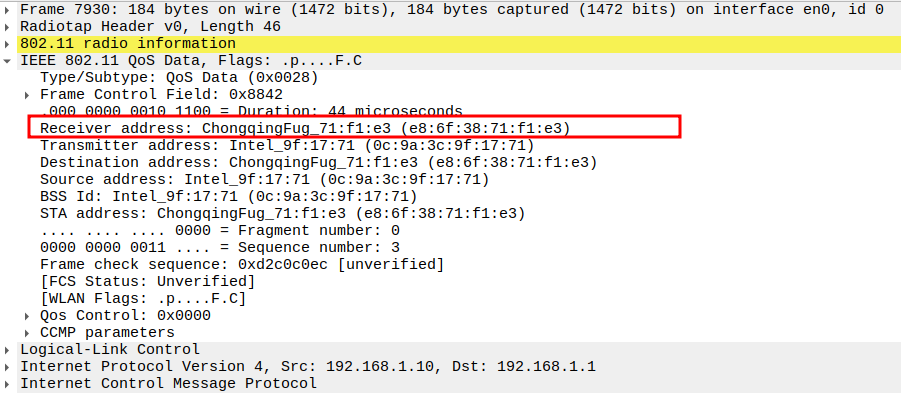Expand the Radiotap Header v0 section

(x=9, y=26)
